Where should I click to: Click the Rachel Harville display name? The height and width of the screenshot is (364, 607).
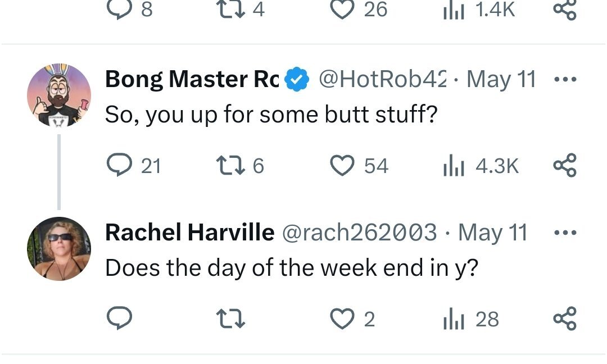point(189,233)
